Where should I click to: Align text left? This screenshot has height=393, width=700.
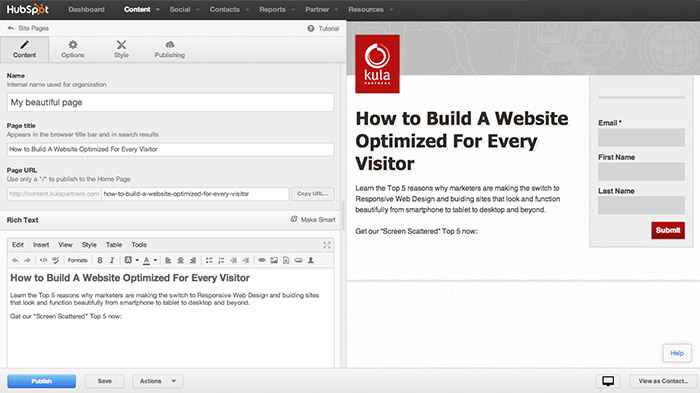pos(168,260)
